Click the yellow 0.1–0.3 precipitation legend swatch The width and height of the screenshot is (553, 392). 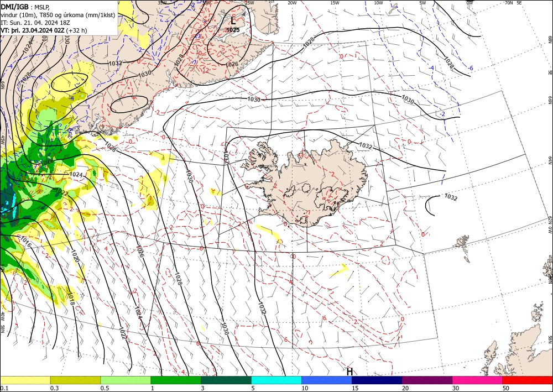[x=25, y=380]
